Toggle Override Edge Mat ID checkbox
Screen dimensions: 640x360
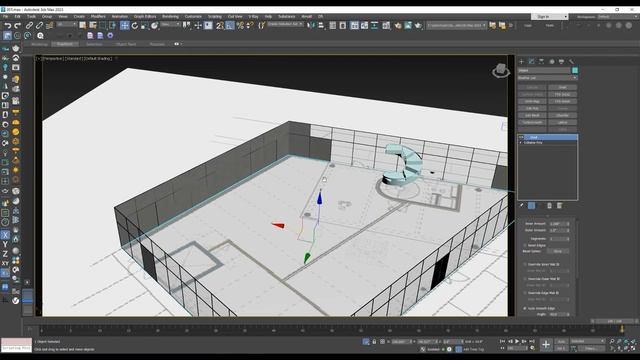click(x=525, y=293)
